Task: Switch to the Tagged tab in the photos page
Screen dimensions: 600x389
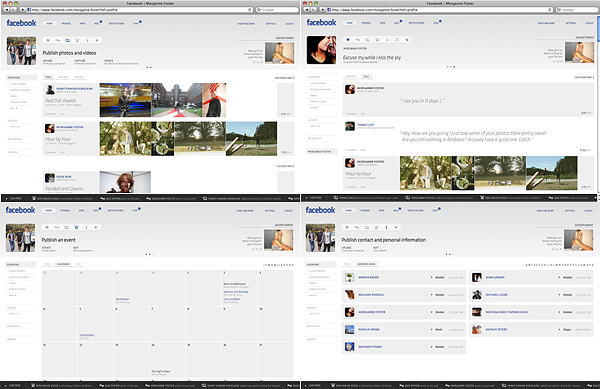Action: (79, 77)
